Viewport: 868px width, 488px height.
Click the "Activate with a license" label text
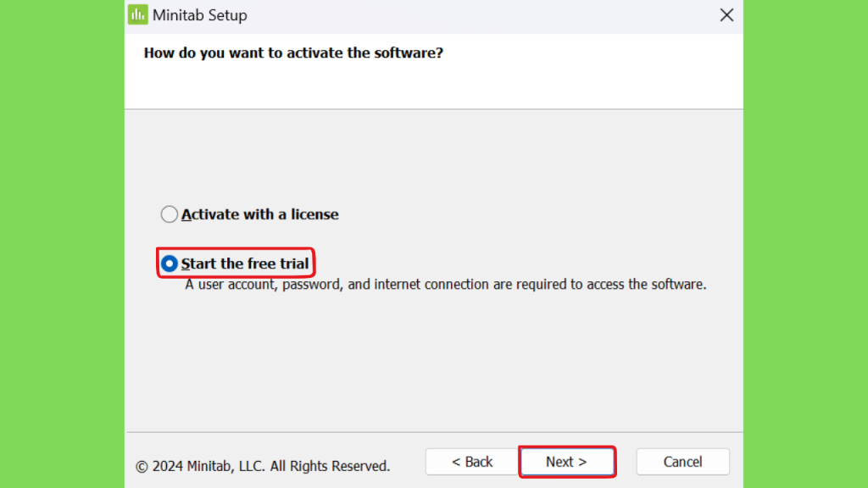click(x=259, y=214)
